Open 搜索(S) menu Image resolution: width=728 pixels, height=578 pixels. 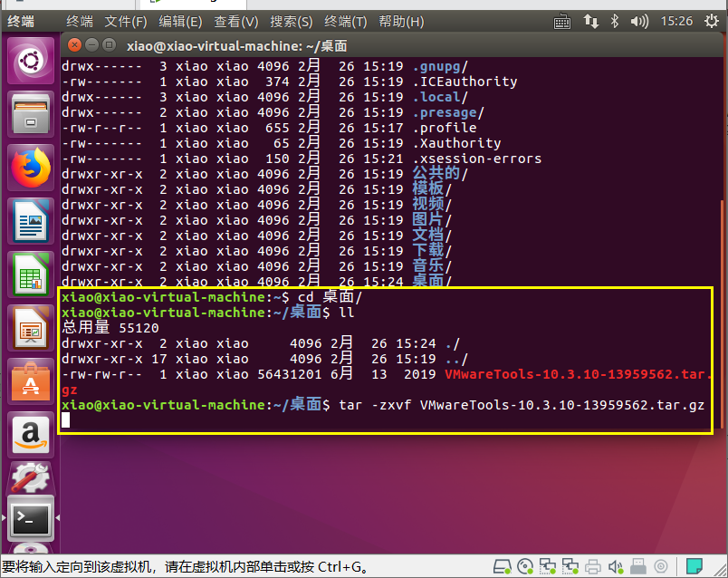pos(291,22)
